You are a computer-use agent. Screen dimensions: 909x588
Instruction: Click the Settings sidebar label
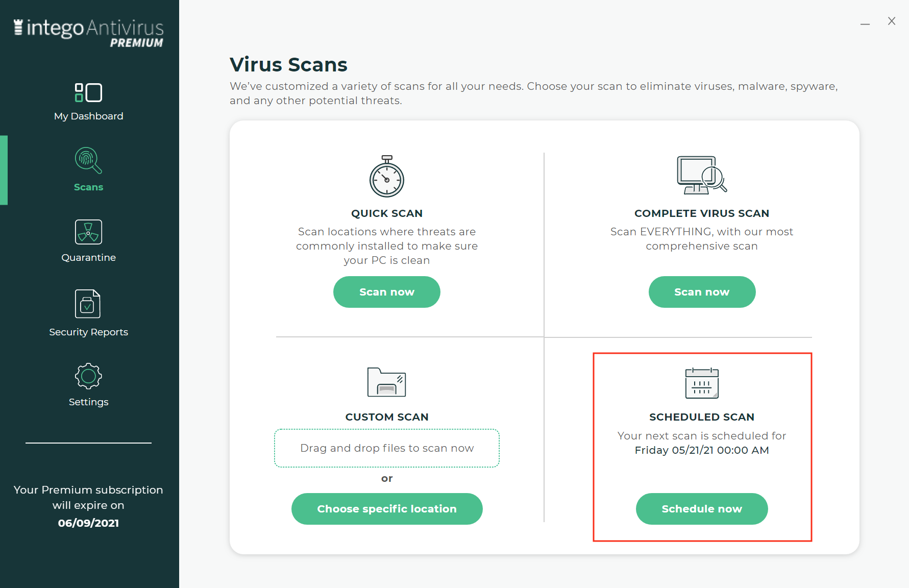point(89,402)
